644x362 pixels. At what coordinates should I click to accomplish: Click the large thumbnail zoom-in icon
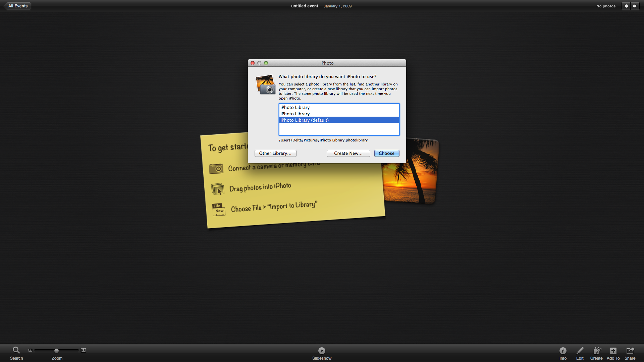(84, 350)
